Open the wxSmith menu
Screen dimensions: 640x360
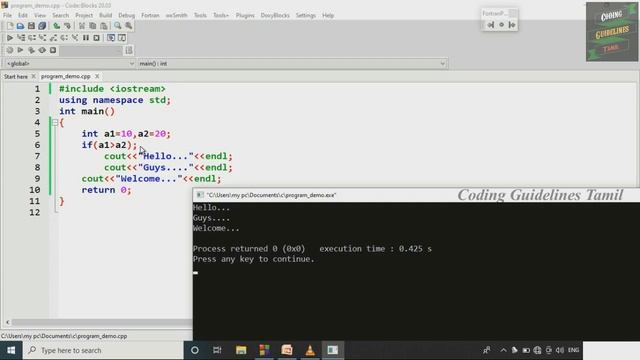(176, 16)
